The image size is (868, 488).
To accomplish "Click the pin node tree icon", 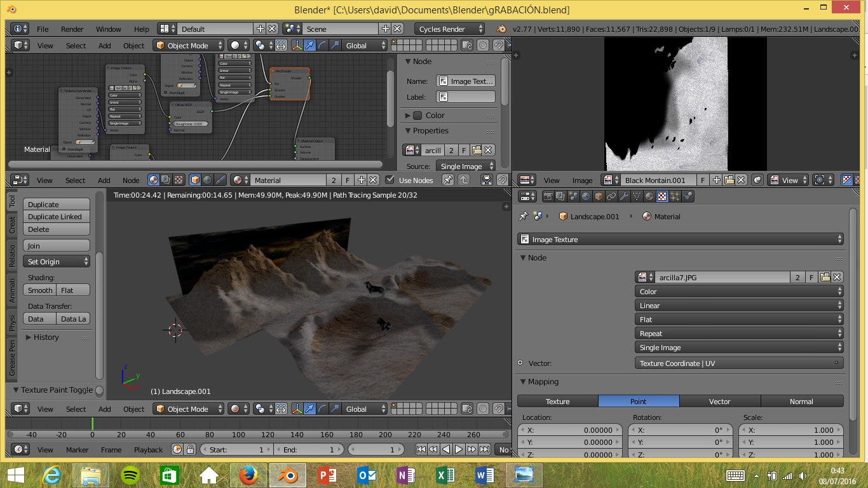I will point(448,180).
